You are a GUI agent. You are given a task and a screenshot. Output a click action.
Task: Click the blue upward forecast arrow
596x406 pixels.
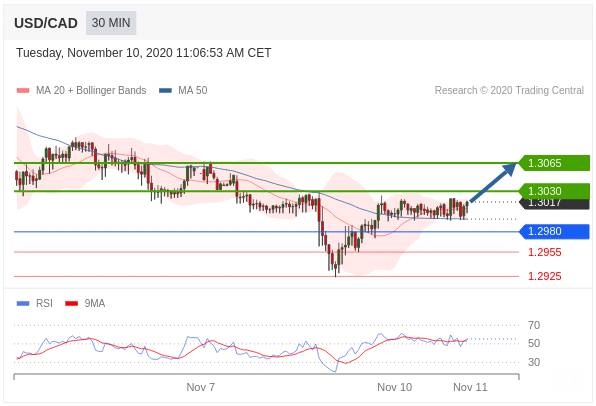pyautogui.click(x=493, y=183)
